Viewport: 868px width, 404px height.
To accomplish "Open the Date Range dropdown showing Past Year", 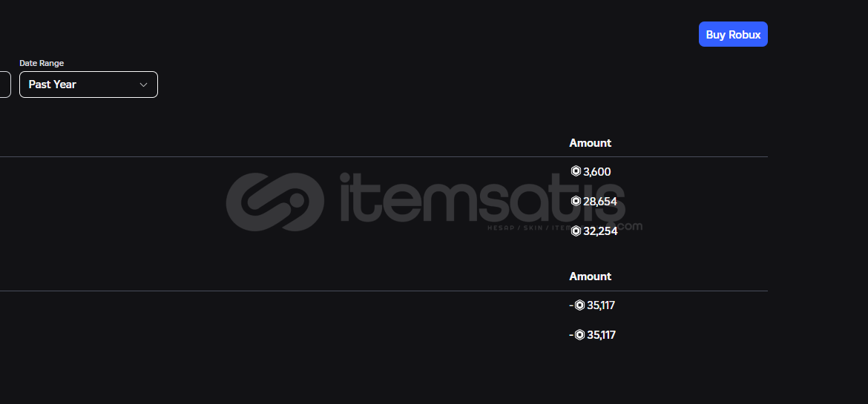I will click(x=88, y=85).
